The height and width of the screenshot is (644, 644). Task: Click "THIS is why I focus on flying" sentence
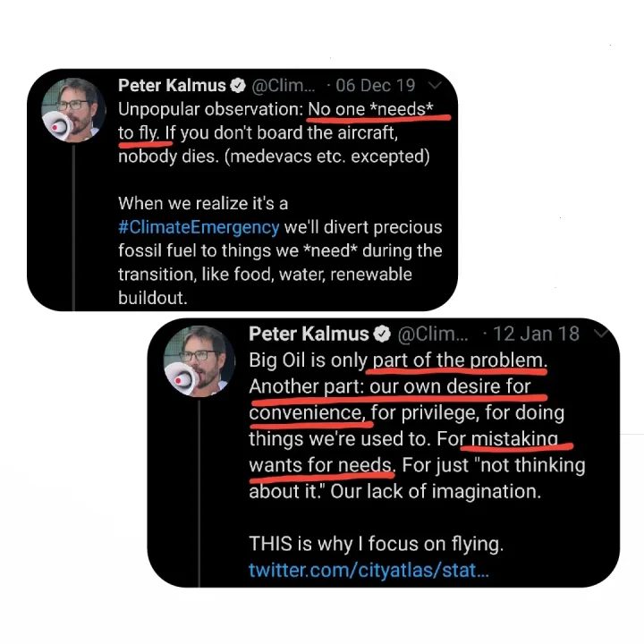point(375,544)
